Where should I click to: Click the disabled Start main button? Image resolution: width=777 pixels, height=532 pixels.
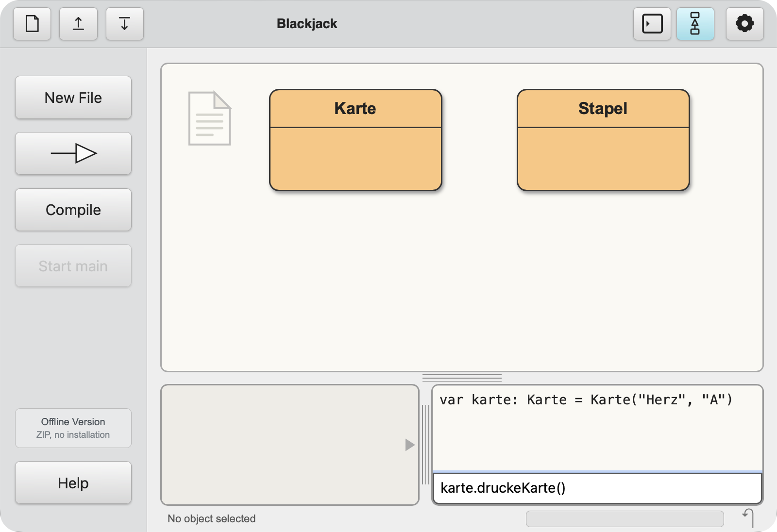[73, 266]
